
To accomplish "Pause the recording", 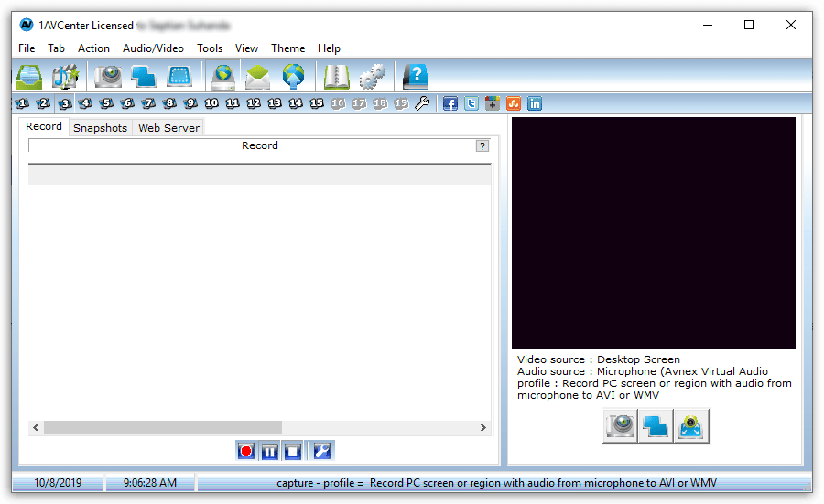I will click(269, 450).
